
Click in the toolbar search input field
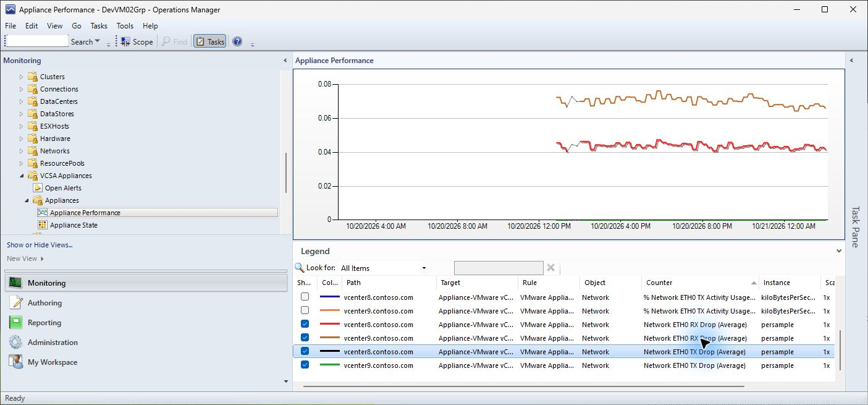click(x=37, y=41)
